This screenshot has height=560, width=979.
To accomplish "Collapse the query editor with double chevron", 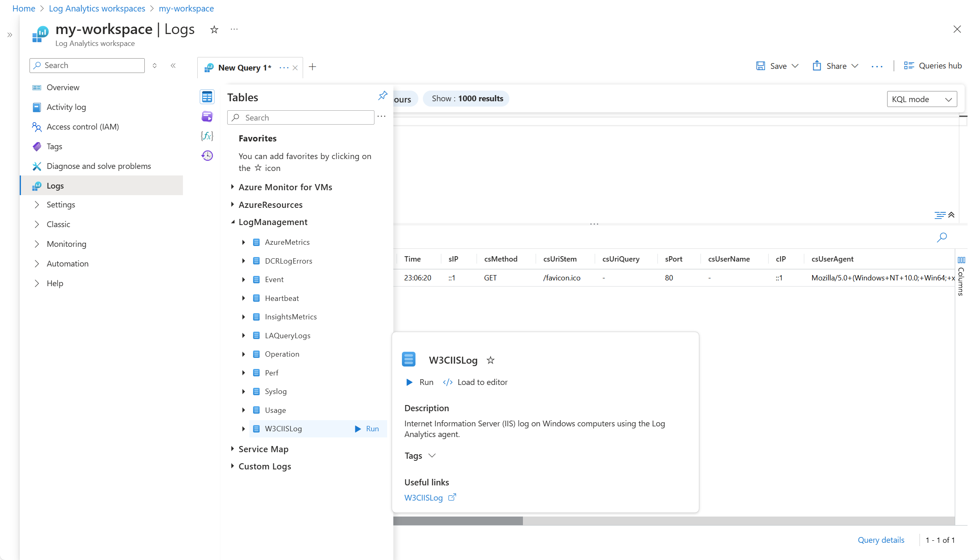I will coord(952,215).
